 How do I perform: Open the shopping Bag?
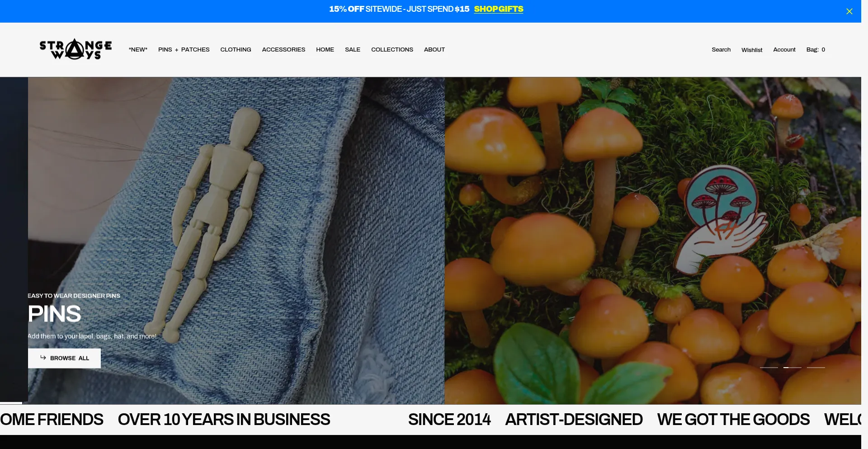tap(815, 50)
